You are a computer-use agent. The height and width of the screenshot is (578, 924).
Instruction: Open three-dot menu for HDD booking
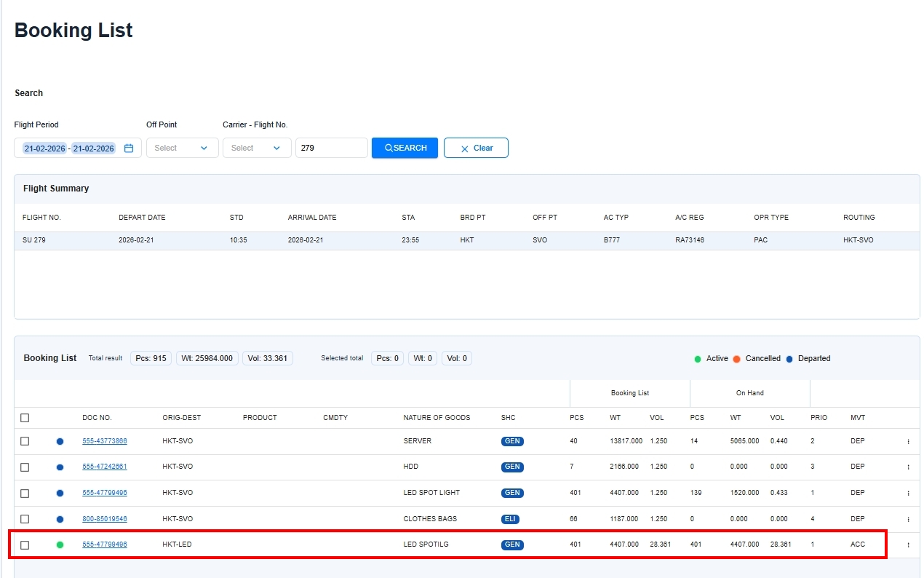(x=908, y=467)
